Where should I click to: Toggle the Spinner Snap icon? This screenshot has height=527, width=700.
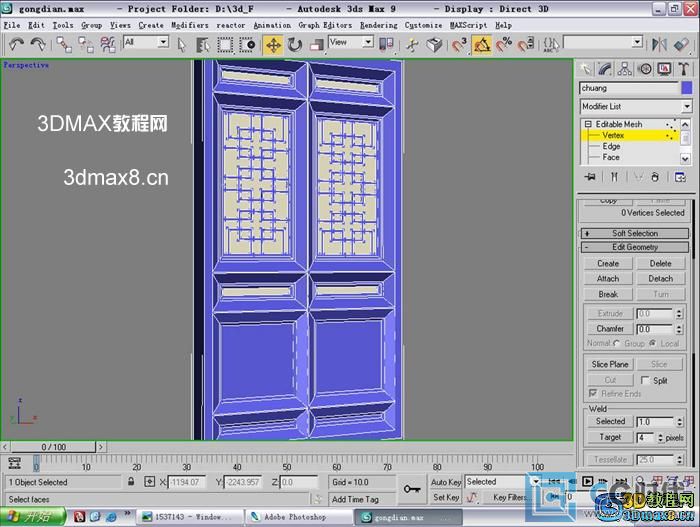click(526, 44)
